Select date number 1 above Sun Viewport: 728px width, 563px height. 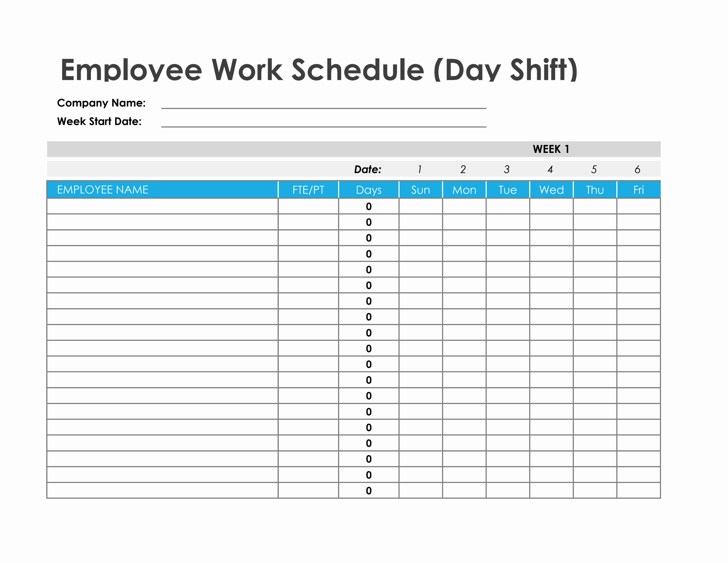tap(420, 169)
